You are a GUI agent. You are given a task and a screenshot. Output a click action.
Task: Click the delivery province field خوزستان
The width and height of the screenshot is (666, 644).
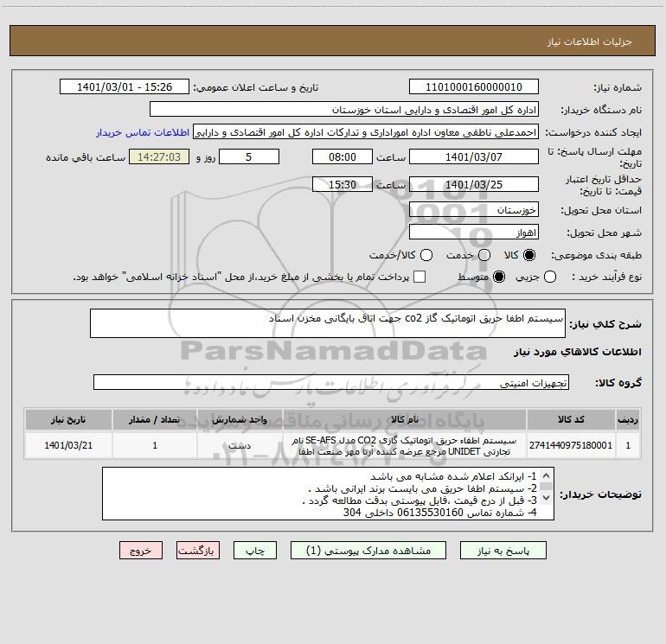pos(474,210)
